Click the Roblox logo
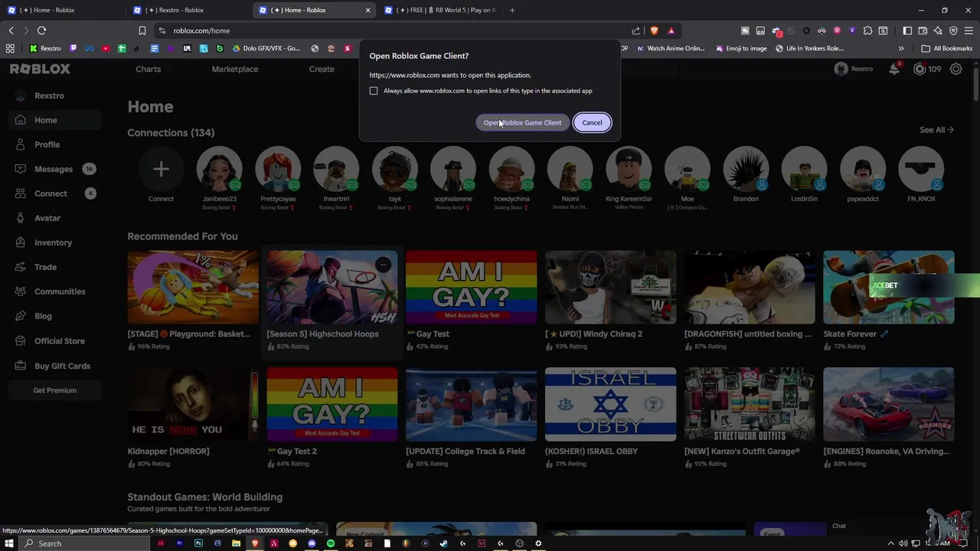Viewport: 980px width, 551px height. [x=40, y=69]
